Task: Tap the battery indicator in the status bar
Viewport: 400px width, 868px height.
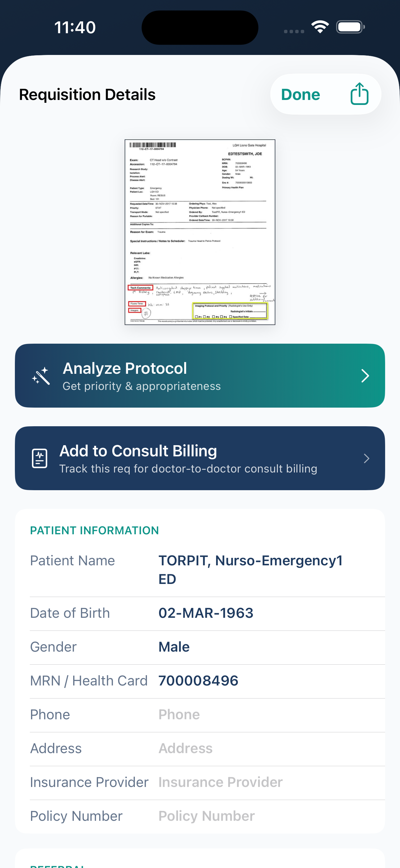Action: [350, 27]
